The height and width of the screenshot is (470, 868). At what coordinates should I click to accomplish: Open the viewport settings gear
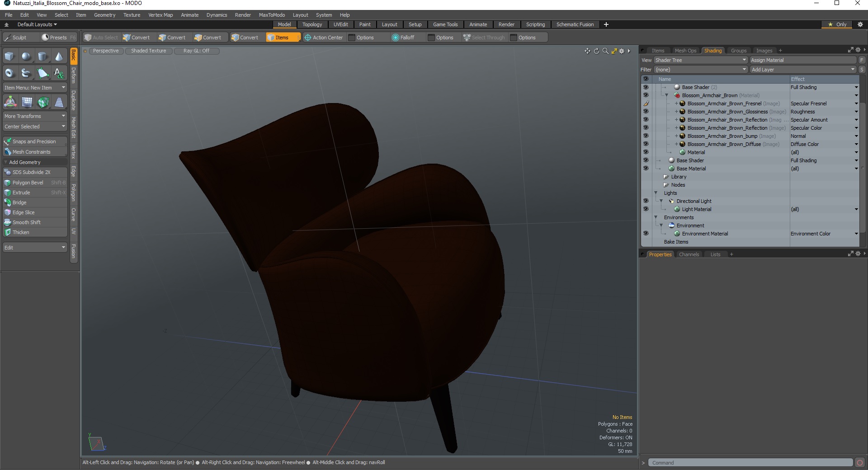(x=622, y=51)
